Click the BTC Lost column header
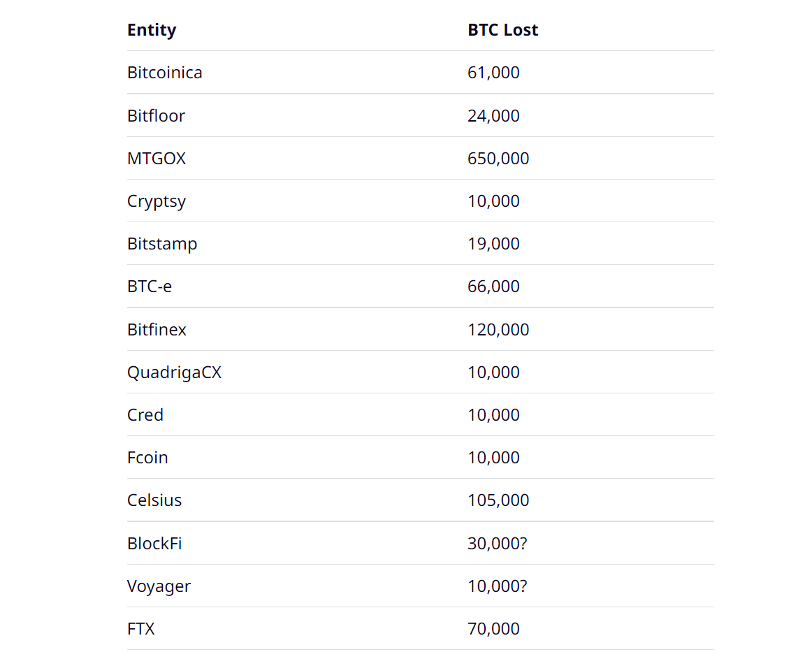 pos(502,30)
